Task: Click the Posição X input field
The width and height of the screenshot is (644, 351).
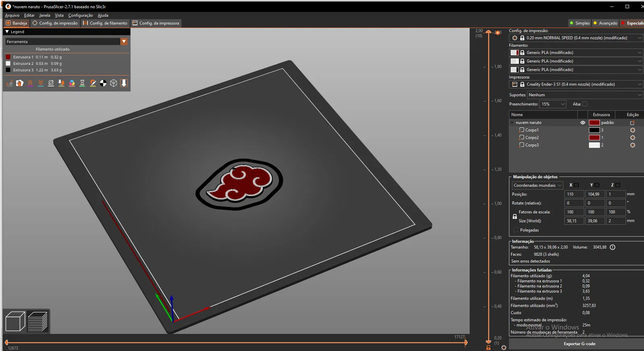Action: (x=574, y=194)
